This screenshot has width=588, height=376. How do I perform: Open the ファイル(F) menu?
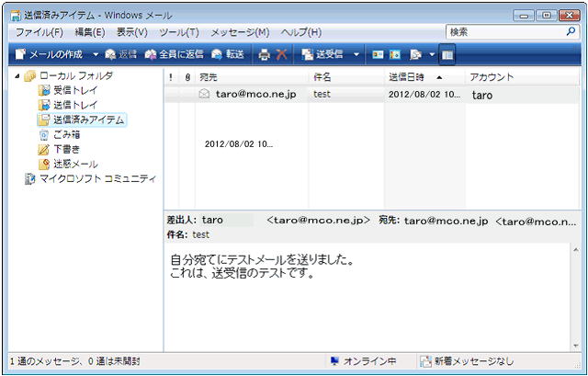(39, 32)
